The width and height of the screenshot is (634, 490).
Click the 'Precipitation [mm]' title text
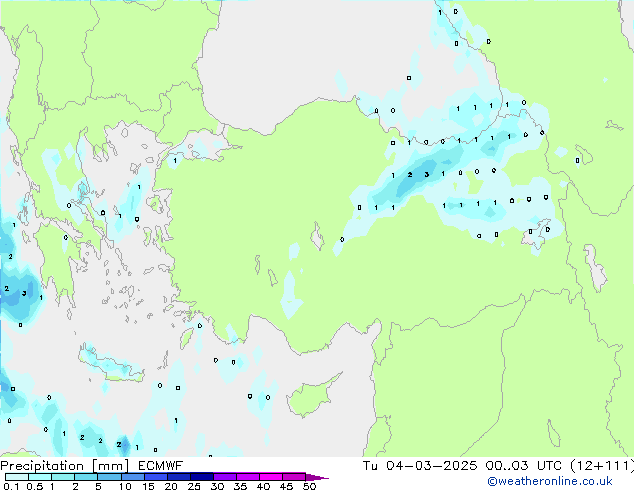[x=64, y=466]
